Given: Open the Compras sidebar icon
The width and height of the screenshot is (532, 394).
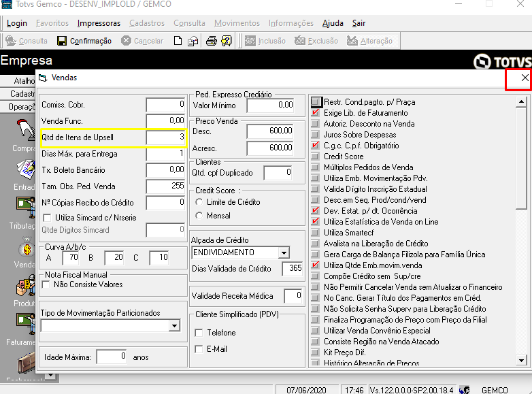Looking at the screenshot, I should [x=27, y=129].
